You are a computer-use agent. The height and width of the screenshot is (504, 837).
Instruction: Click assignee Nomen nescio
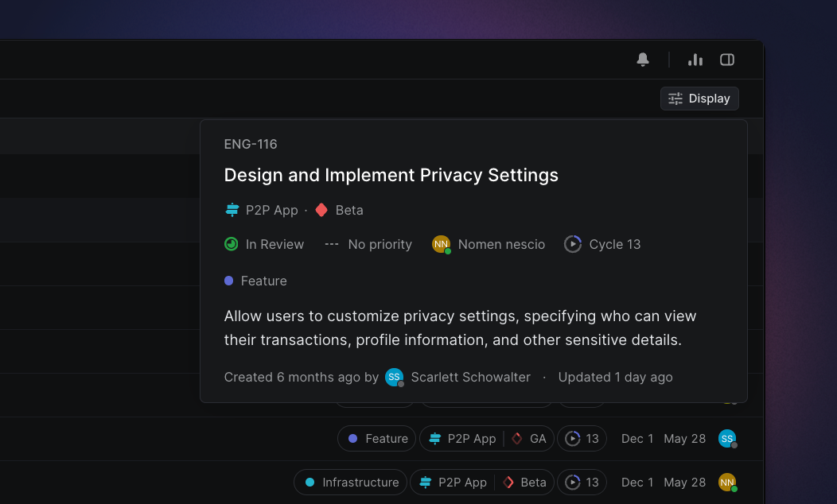point(489,244)
